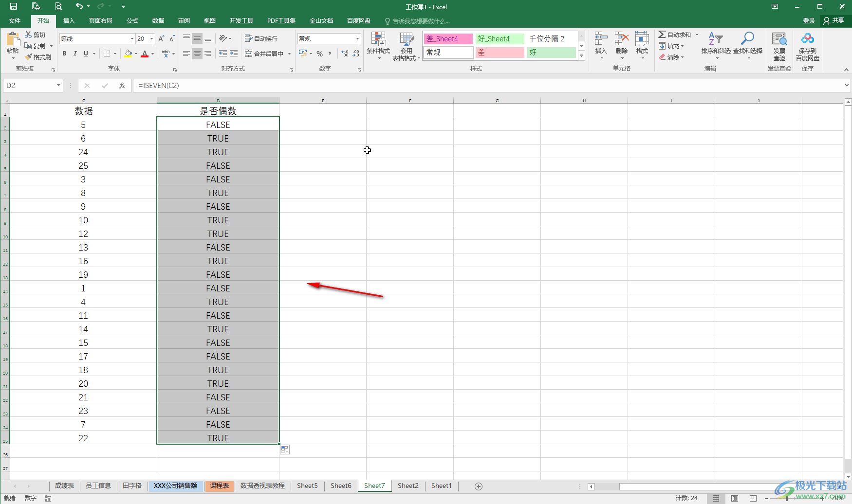The width and height of the screenshot is (852, 504).
Task: Expand the Name Box dropdown
Action: pyautogui.click(x=58, y=86)
